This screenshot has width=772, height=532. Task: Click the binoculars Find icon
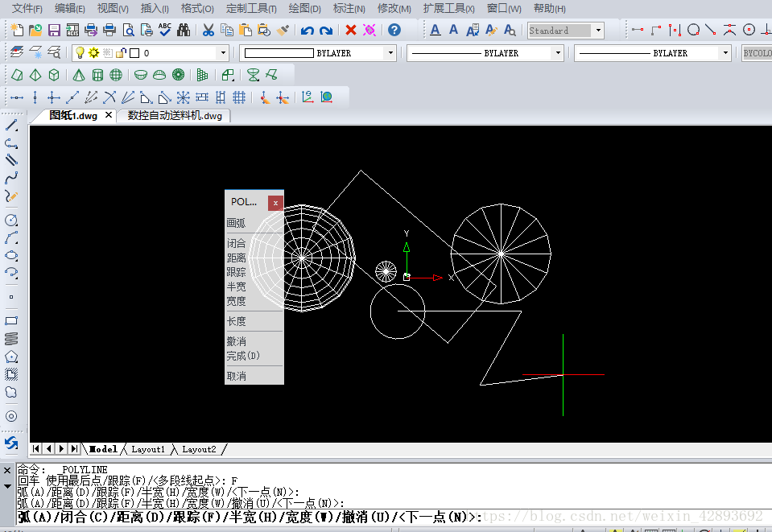tap(184, 31)
